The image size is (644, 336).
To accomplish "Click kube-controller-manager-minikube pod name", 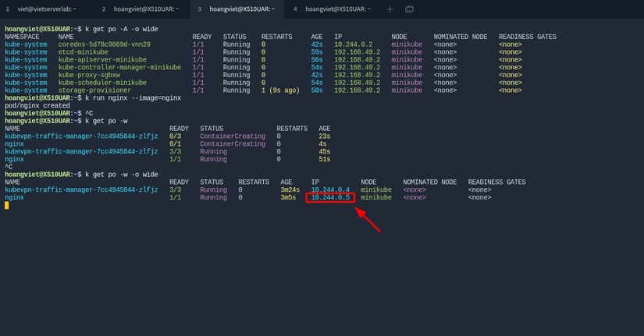I will [x=119, y=67].
